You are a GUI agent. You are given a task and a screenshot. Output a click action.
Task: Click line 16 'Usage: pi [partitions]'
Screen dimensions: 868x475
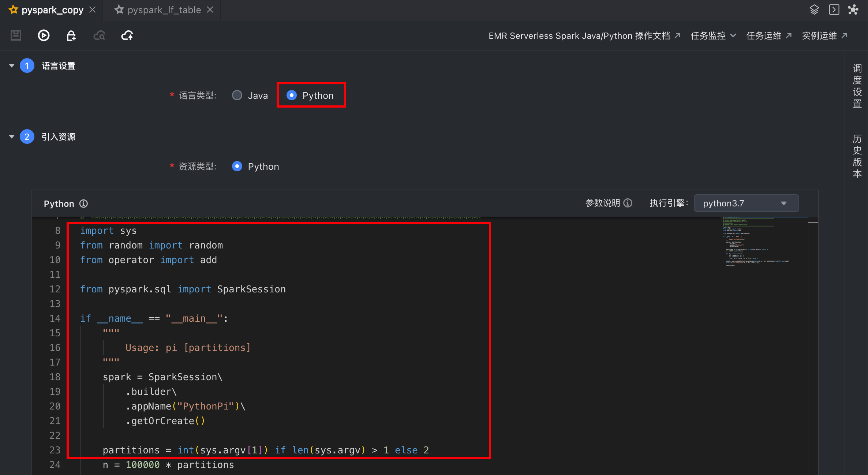188,348
